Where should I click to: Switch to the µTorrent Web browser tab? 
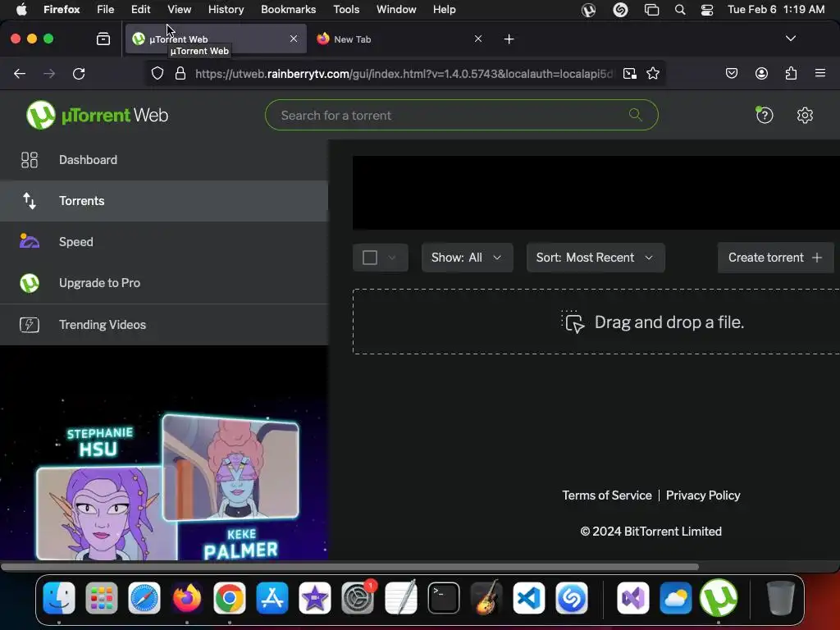(216, 39)
